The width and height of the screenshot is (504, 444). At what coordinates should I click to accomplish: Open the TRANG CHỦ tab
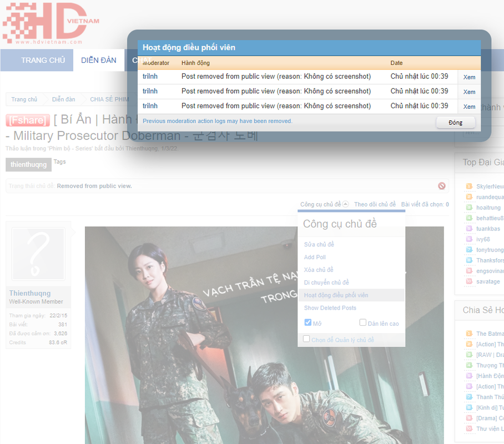pyautogui.click(x=43, y=60)
